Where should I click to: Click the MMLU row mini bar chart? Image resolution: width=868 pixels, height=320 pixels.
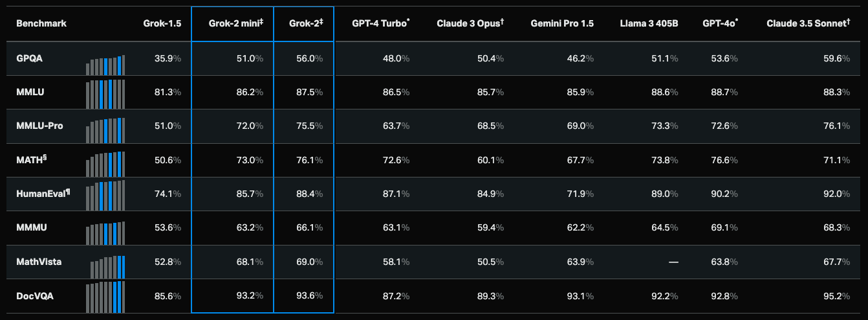[x=105, y=92]
